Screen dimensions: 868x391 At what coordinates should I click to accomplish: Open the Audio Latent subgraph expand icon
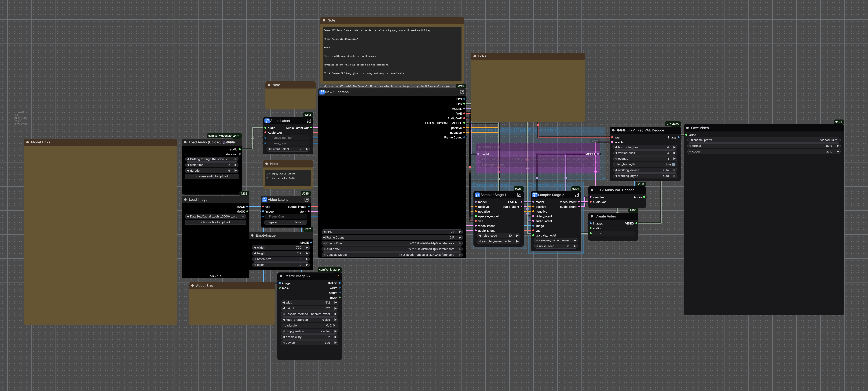309,121
